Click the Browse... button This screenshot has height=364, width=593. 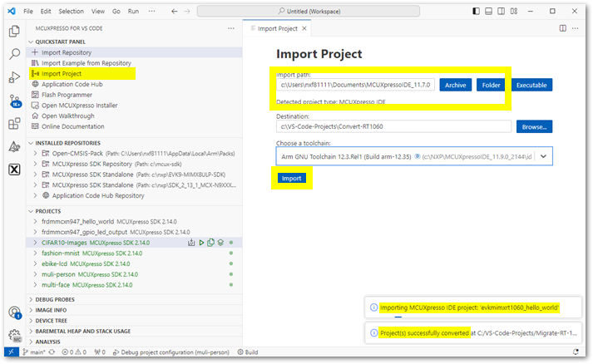coord(535,127)
